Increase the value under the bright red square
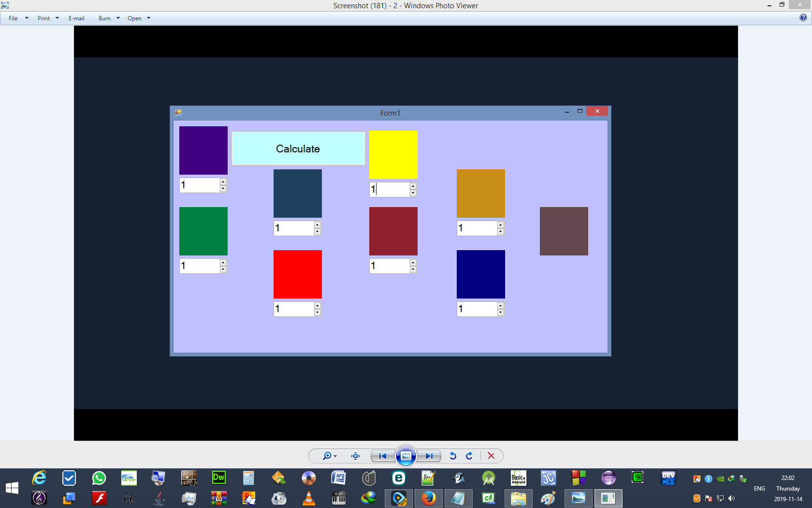Viewport: 812px width, 508px height. click(x=318, y=305)
